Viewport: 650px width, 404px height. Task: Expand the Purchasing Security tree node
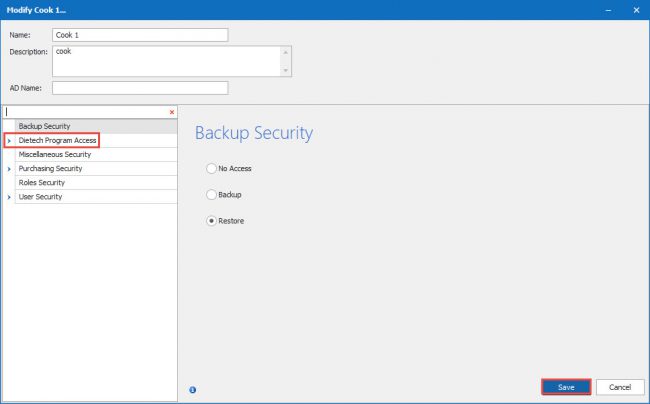pyautogui.click(x=9, y=169)
